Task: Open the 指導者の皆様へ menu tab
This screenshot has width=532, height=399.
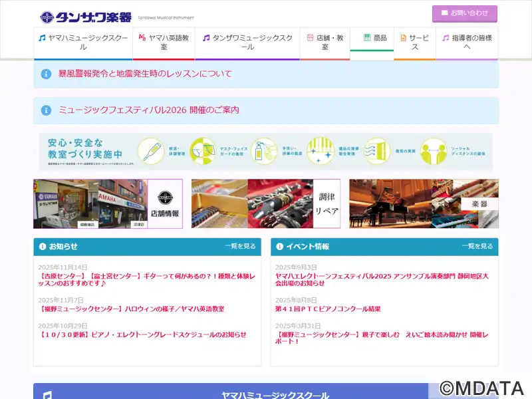Action: pos(467,43)
